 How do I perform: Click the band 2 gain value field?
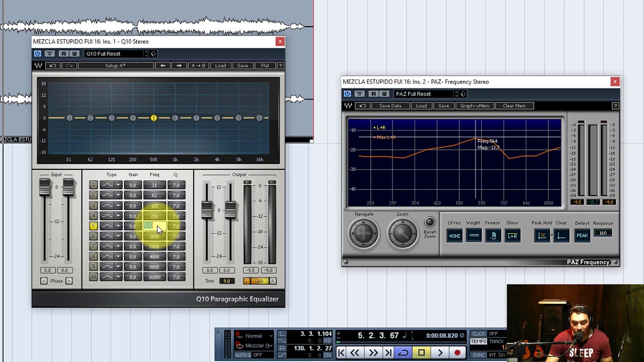(133, 195)
